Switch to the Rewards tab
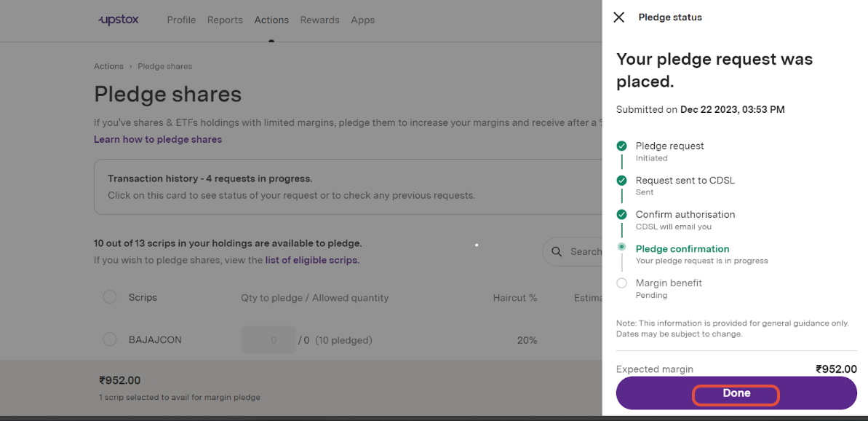 click(320, 20)
